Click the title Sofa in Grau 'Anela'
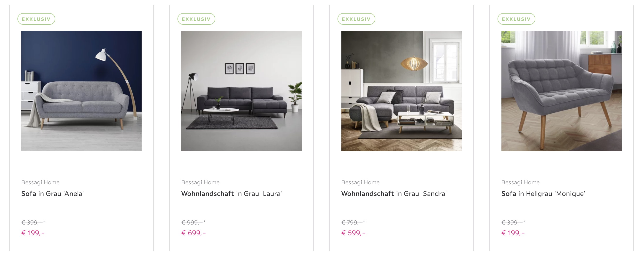Screen dimensions: 644x257 [x=53, y=193]
